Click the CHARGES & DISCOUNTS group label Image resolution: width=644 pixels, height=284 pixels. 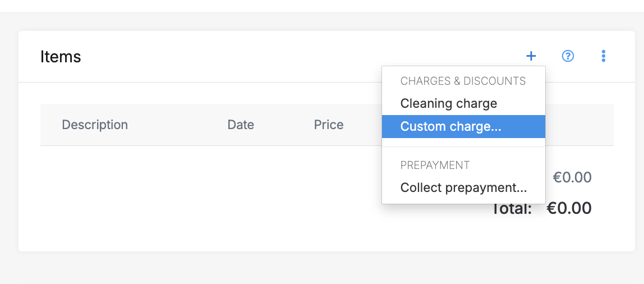[x=463, y=81]
